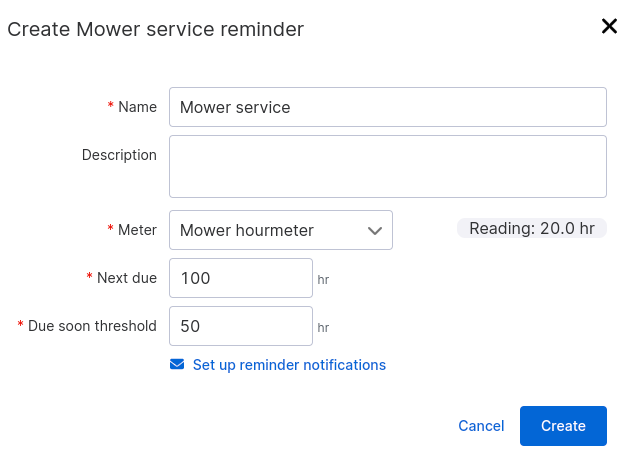Close the Create Mower service reminder dialog

coord(609,27)
